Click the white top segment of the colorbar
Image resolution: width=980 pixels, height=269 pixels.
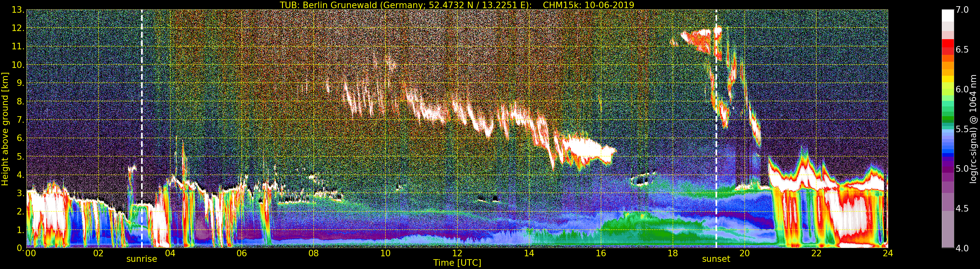[948, 15]
